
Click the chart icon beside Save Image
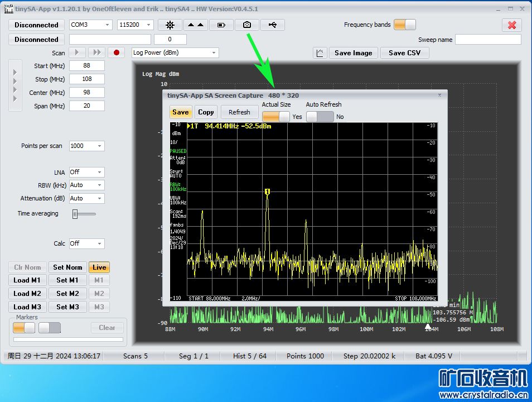point(320,53)
